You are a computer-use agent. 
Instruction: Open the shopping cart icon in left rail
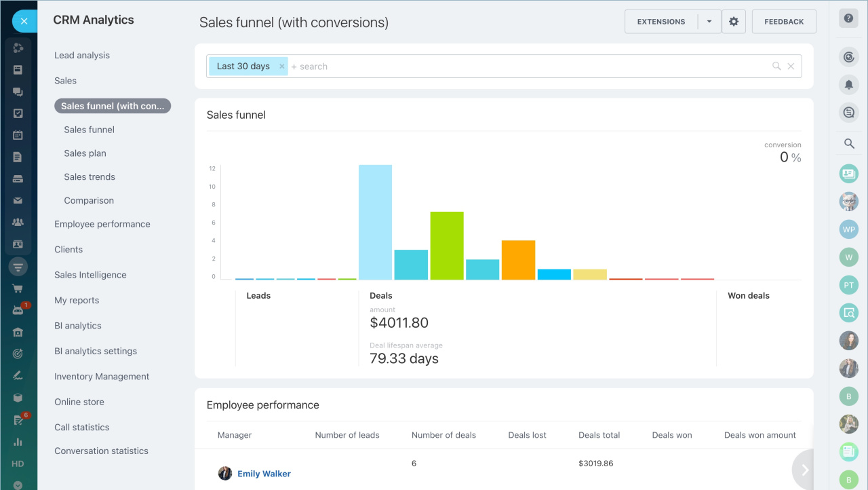coord(18,288)
